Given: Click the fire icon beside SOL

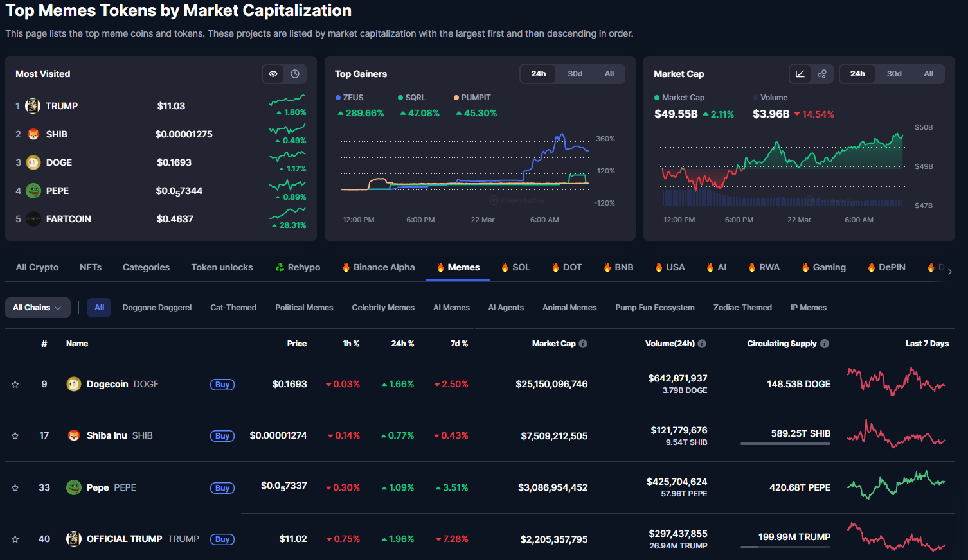Looking at the screenshot, I should [505, 267].
